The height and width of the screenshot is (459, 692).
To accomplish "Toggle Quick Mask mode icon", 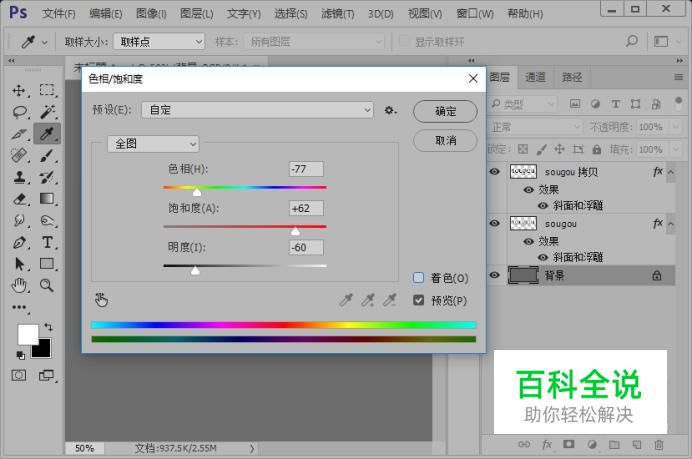I will [x=19, y=375].
